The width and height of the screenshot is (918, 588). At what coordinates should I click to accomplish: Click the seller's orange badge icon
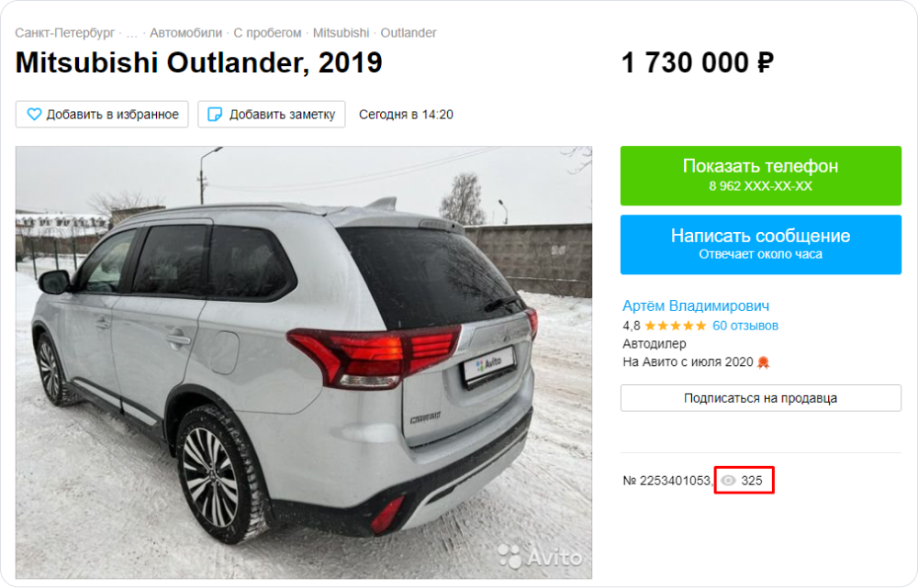click(763, 362)
